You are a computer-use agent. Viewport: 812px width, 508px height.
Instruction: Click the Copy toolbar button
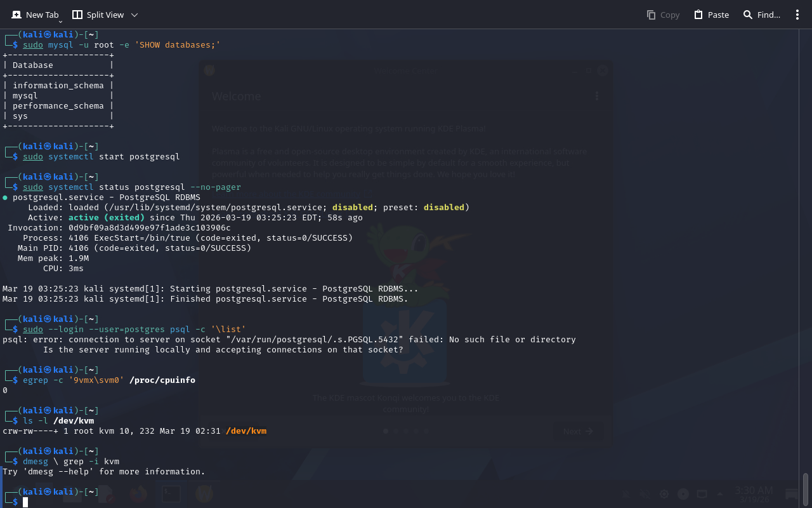(663, 15)
